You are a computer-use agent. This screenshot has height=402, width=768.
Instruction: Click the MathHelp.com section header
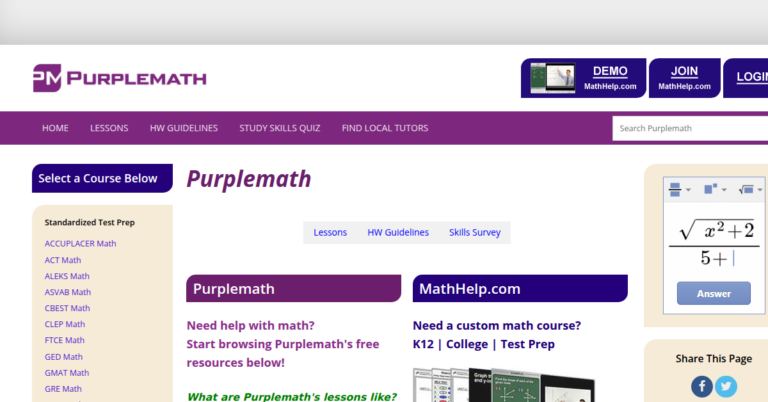click(520, 288)
